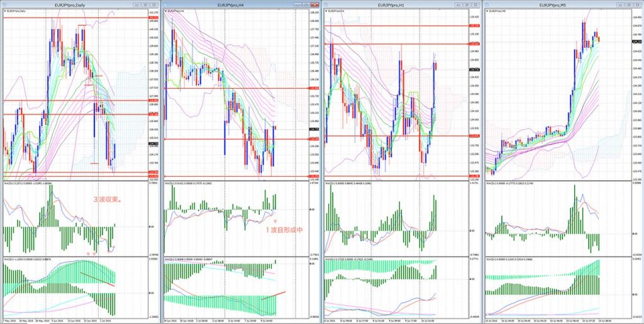Click the chart icon in EURJPYpro,M5 title bar
The width and height of the screenshot is (644, 324).
pos(487,4)
